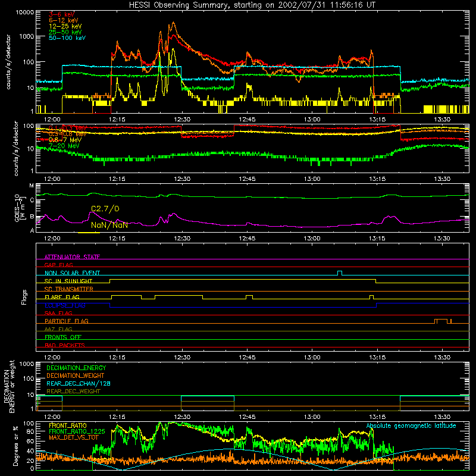This screenshot has height=476, width=476.
Task: Click the REAR_DEC_CHAN/128 legend entry
Action: (x=79, y=383)
